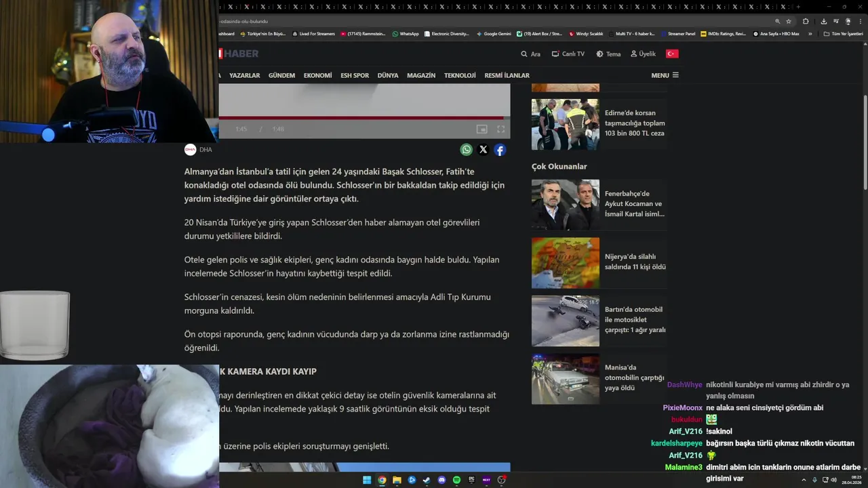Open the Windy Sıcaklık bookmark
Image resolution: width=868 pixels, height=488 pixels.
[x=586, y=33]
